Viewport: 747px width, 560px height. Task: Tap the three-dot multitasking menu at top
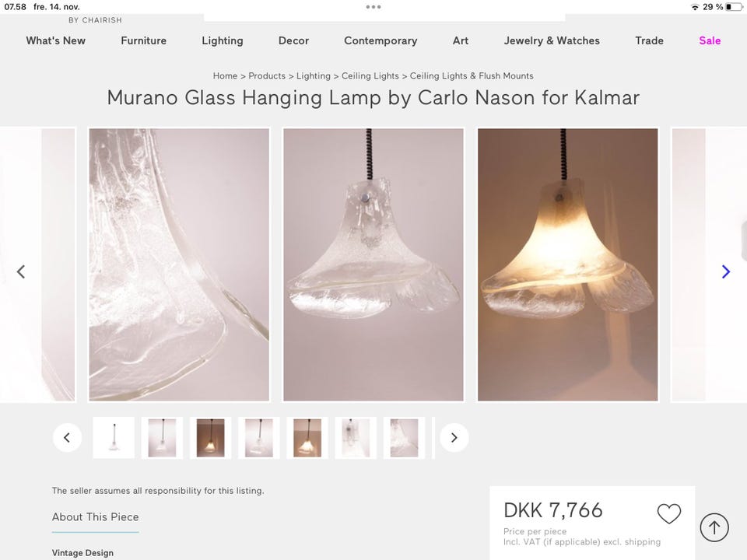tap(373, 7)
